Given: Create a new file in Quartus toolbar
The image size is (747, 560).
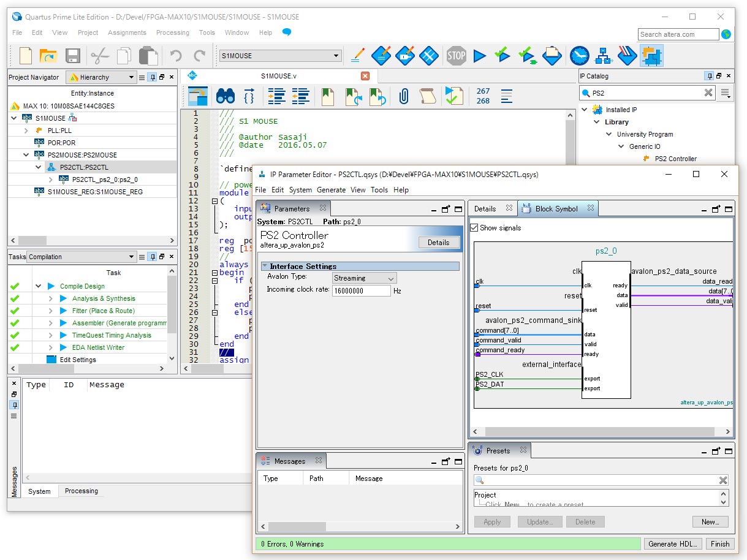Looking at the screenshot, I should point(25,56).
